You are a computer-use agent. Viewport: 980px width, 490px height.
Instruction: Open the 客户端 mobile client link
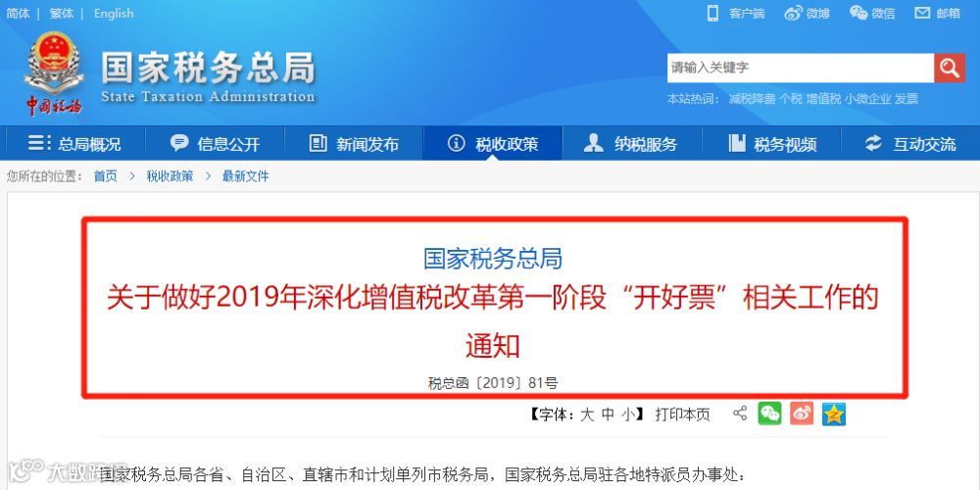736,13
